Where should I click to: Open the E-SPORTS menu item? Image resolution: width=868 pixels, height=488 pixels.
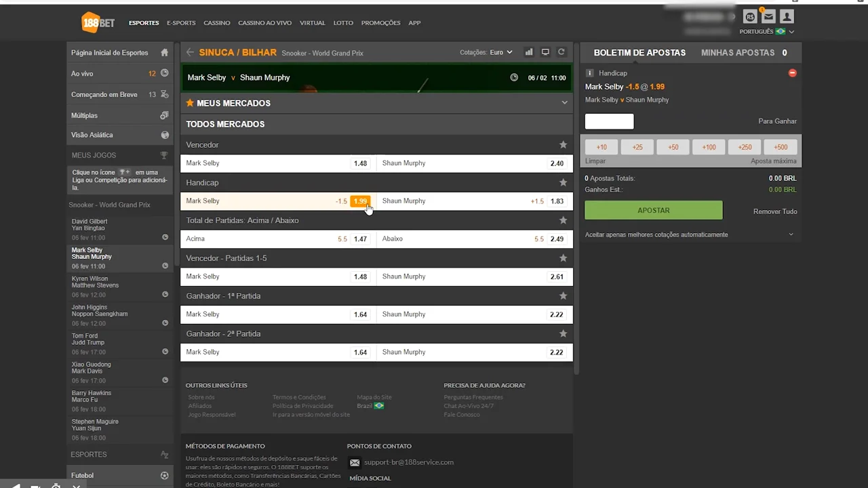[181, 22]
